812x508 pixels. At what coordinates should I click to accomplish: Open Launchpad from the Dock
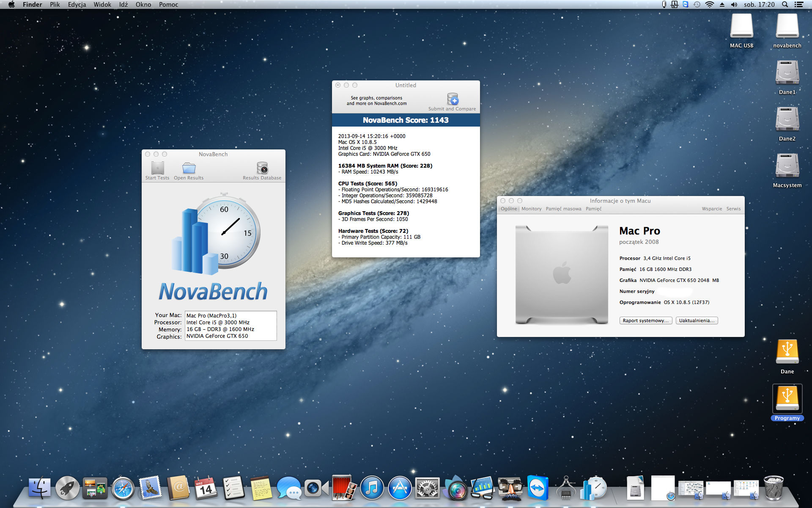67,488
